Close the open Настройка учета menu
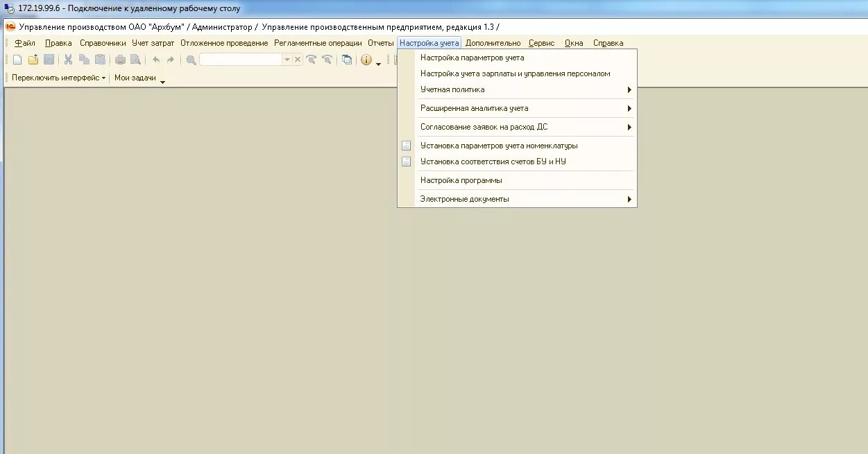This screenshot has height=454, width=868. coord(429,43)
